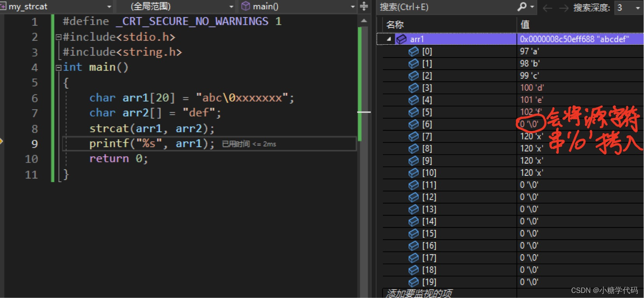Screen dimensions: 644x298
Task: Click the icon next to element [15]
Action: (x=413, y=233)
